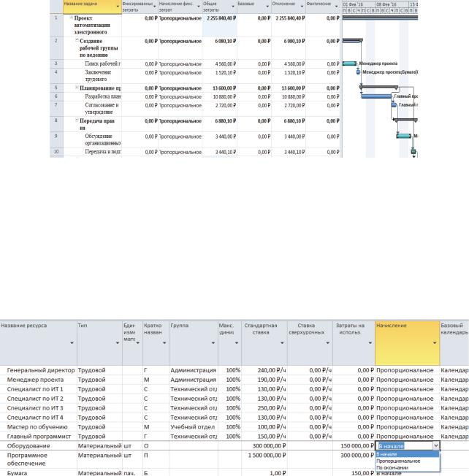The height and width of the screenshot is (476, 469).
Task: Choose "Пропорциональное" in the accrual dropdown list
Action: (x=408, y=461)
